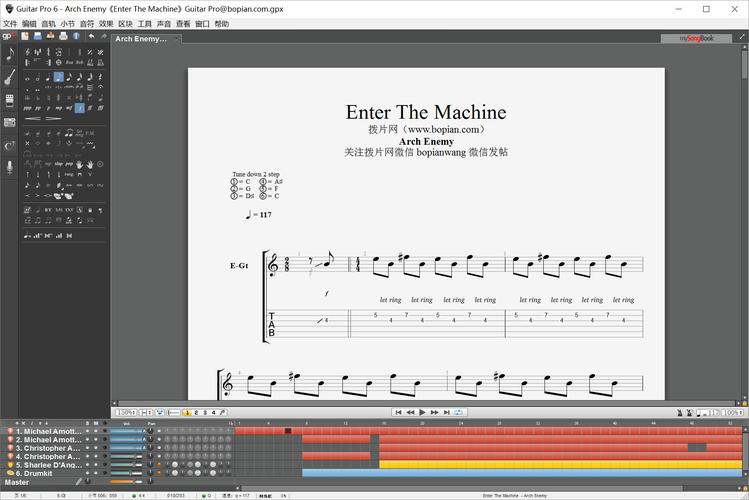Image resolution: width=749 pixels, height=500 pixels.
Task: Open the relative speed percentage dropdown
Action: coord(733,413)
